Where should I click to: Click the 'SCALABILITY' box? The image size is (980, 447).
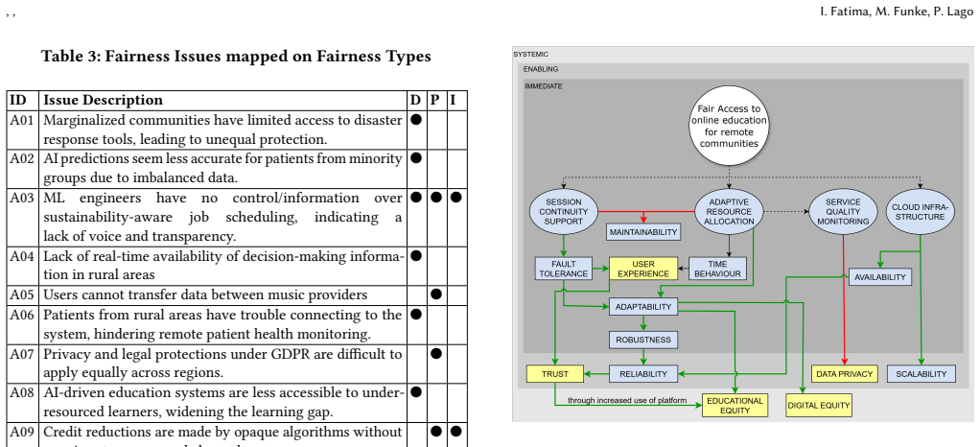coord(922,374)
